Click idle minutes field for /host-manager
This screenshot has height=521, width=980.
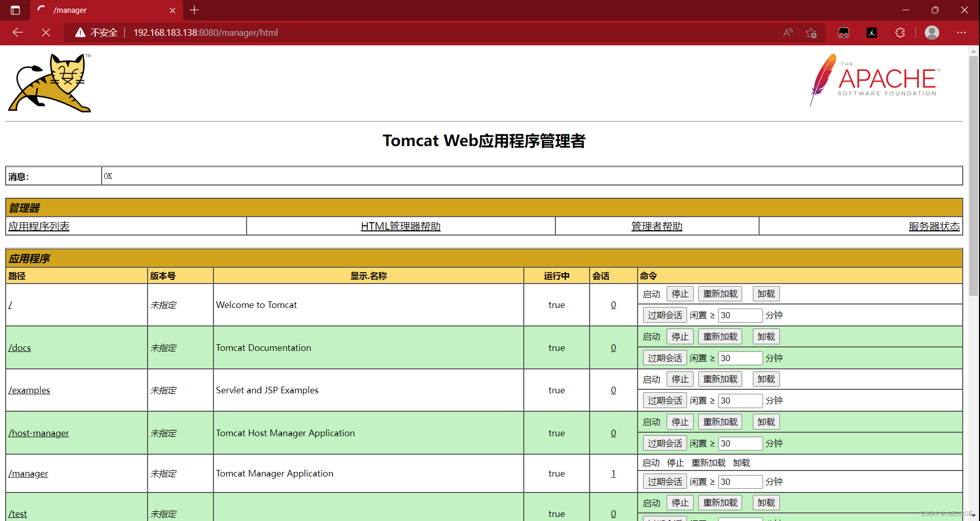click(x=740, y=443)
